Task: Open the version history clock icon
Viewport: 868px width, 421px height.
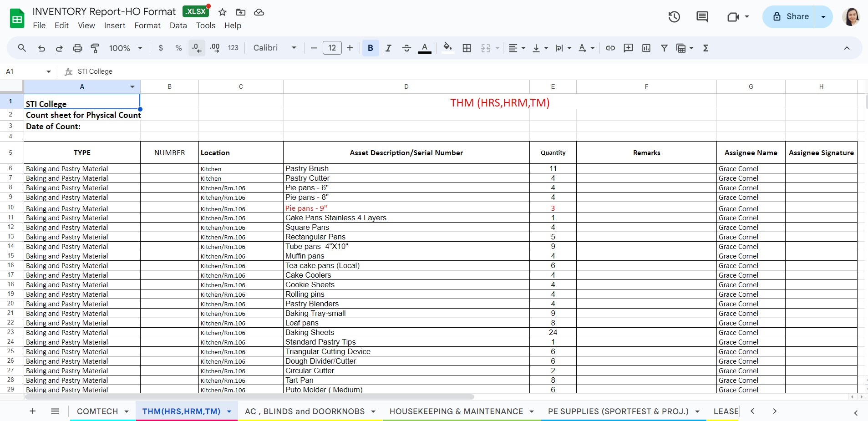Action: (x=674, y=17)
